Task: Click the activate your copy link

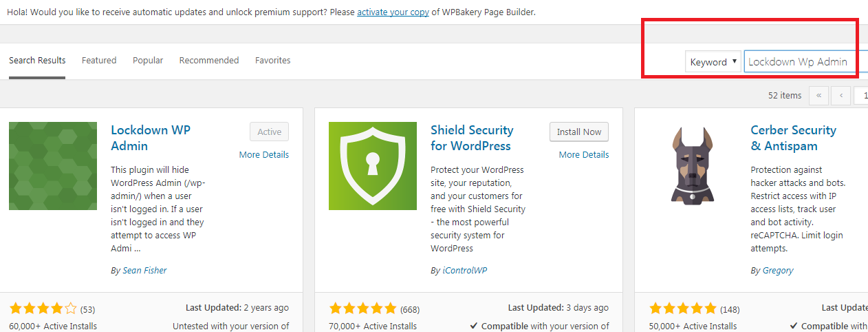Action: click(x=393, y=12)
